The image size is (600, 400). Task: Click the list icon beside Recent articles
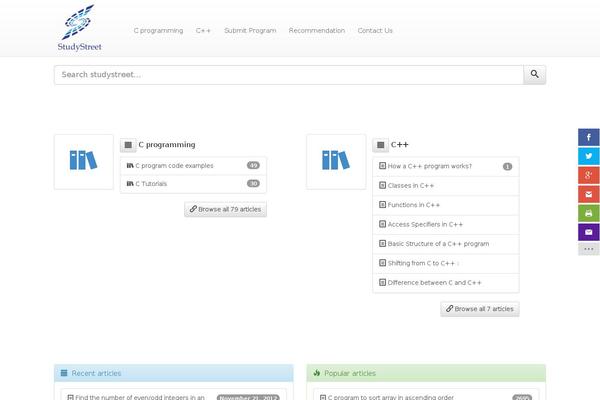[64, 373]
